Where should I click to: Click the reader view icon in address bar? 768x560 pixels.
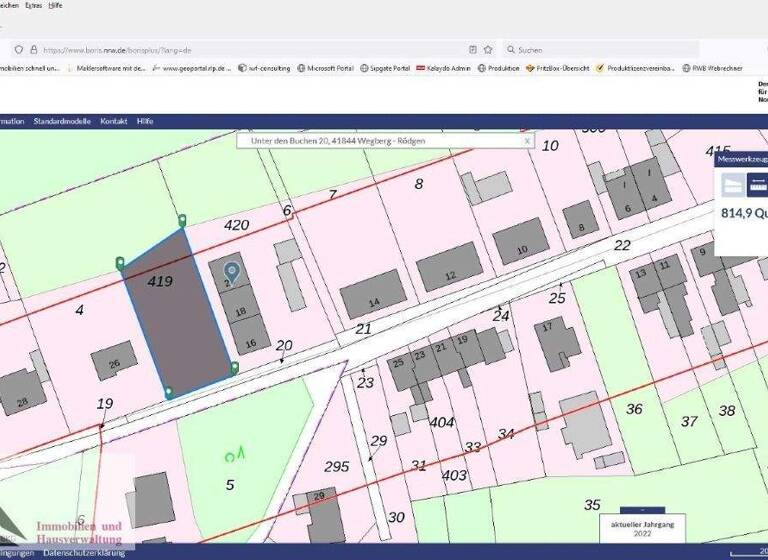coord(472,49)
